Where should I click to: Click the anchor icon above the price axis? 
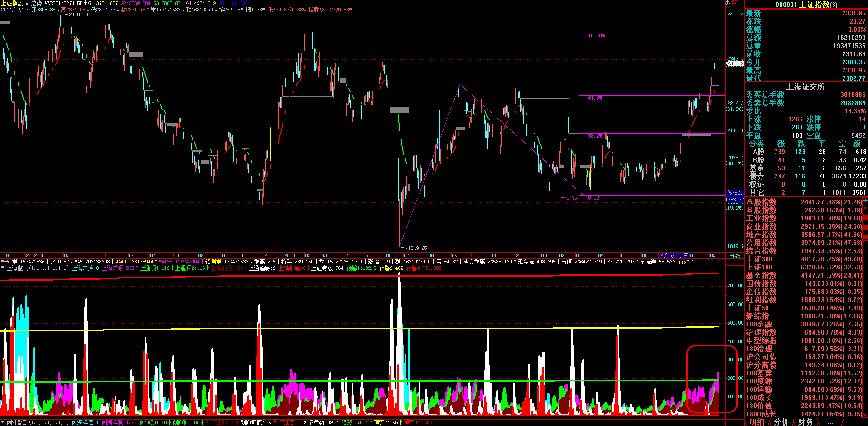click(x=728, y=3)
